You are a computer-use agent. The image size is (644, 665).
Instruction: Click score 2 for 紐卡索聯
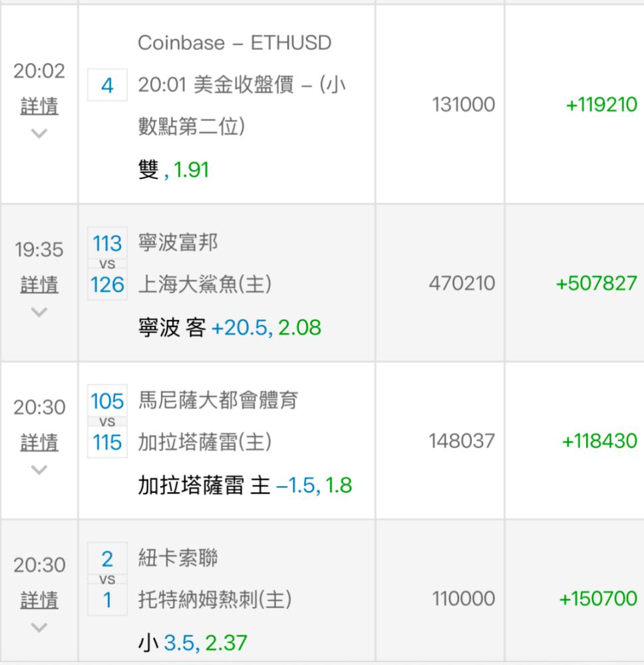coord(107,559)
